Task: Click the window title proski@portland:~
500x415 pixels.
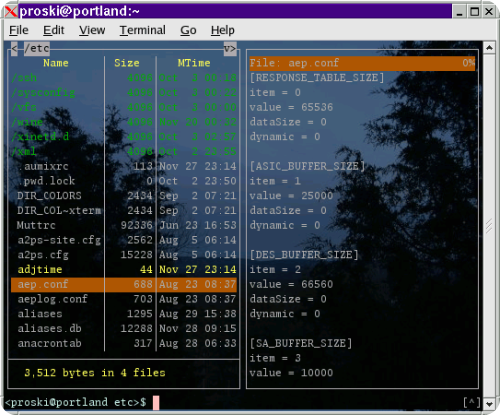Action: (x=79, y=11)
